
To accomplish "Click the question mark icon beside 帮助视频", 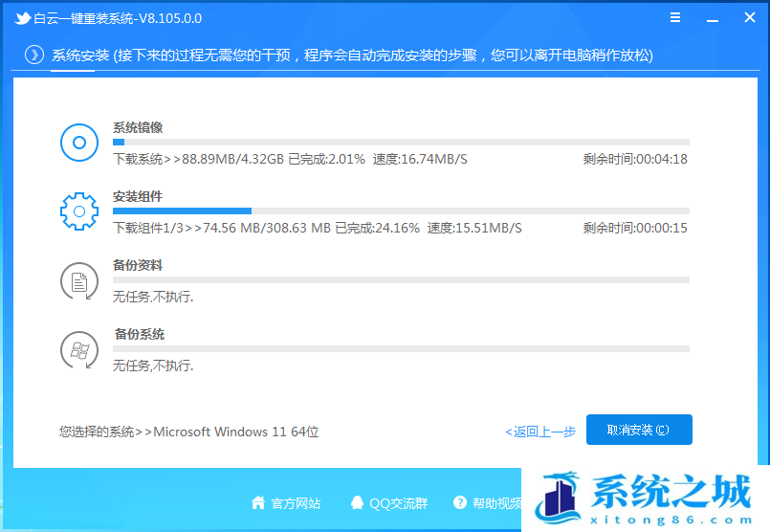I will point(460,502).
